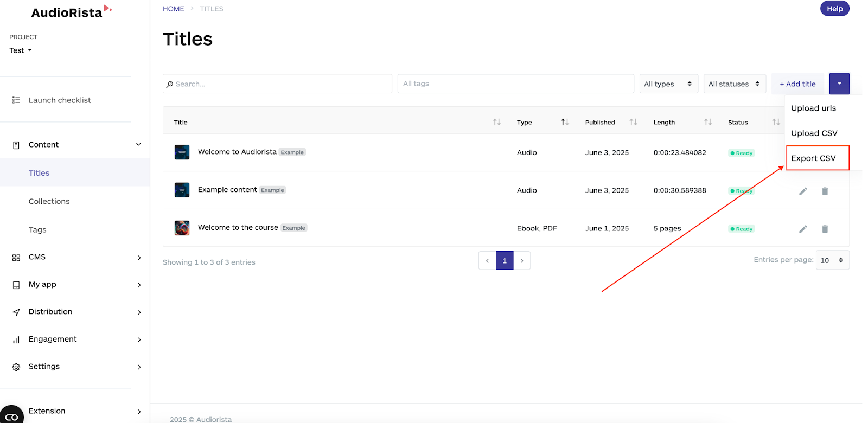Image resolution: width=868 pixels, height=423 pixels.
Task: Expand the Distribution sidebar section
Action: point(139,312)
